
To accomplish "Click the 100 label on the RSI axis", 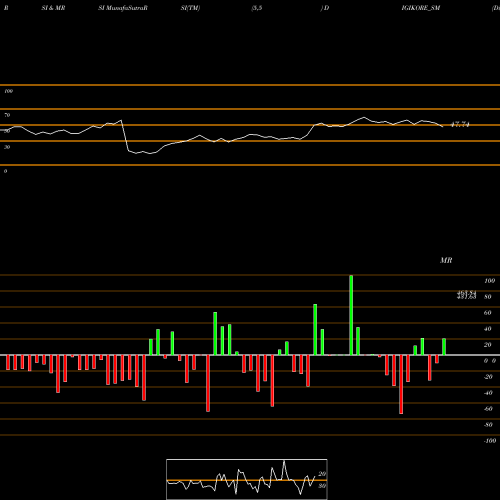I will (x=8, y=91).
